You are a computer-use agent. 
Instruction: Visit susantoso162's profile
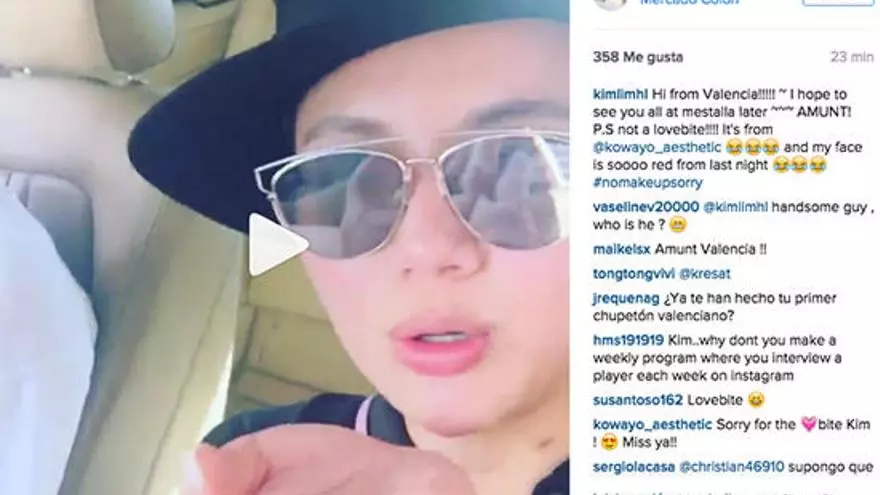(638, 400)
